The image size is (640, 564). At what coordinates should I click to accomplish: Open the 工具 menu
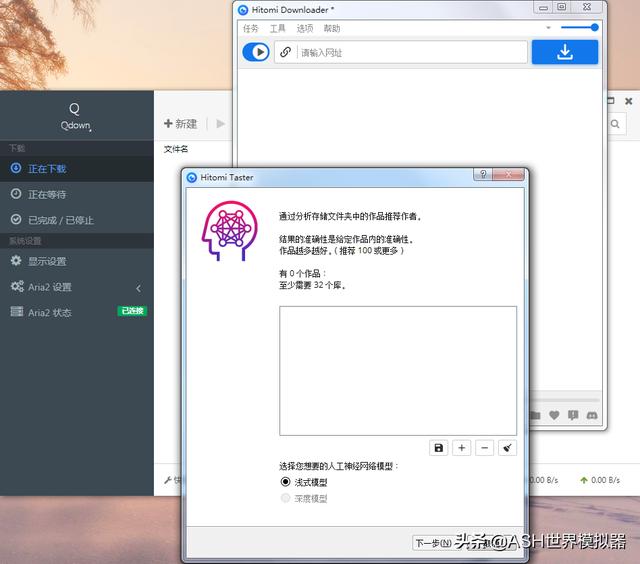point(278,29)
